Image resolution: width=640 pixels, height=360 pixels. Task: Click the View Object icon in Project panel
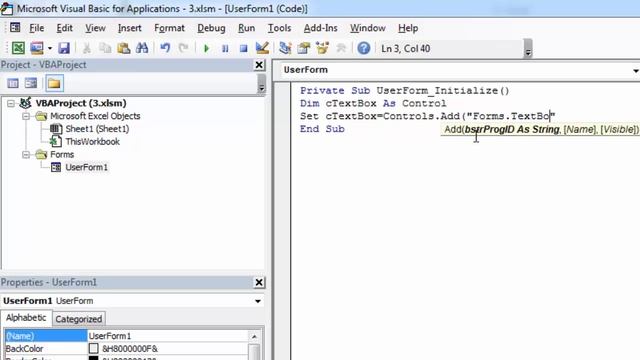(31, 83)
